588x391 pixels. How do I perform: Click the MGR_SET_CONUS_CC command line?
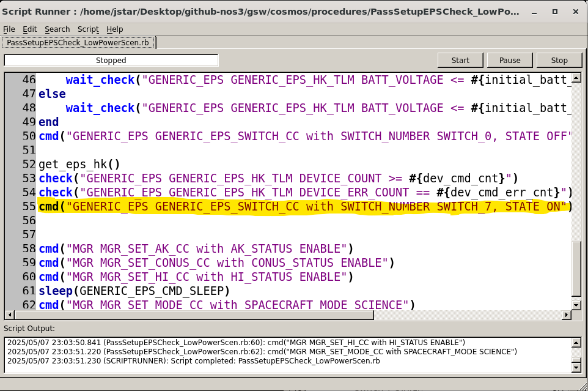pyautogui.click(x=217, y=263)
